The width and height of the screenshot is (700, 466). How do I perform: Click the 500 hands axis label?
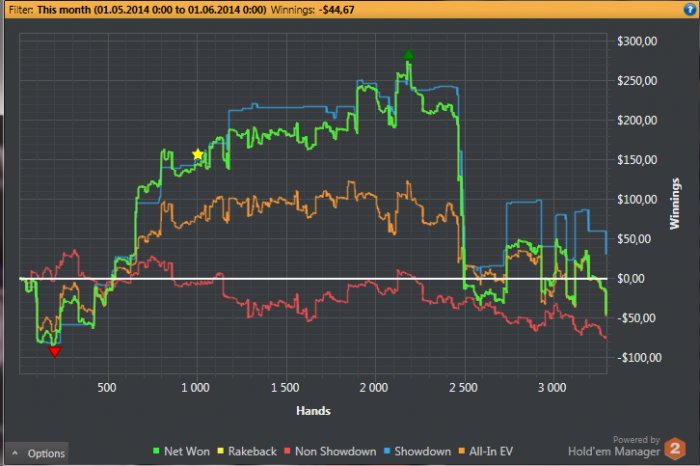(x=107, y=387)
